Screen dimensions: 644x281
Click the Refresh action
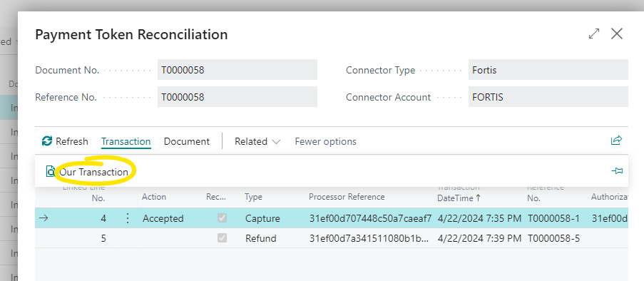[x=65, y=141]
